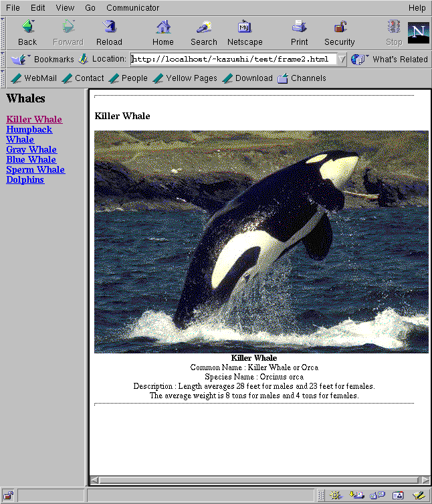This screenshot has height=504, width=432.
Task: Click the Killer Whale page heading
Action: point(122,116)
